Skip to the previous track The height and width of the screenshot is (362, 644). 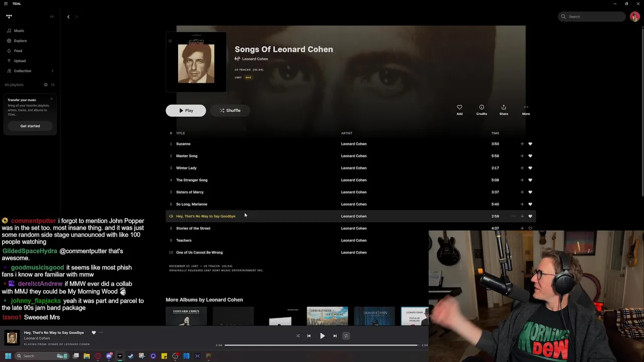309,336
